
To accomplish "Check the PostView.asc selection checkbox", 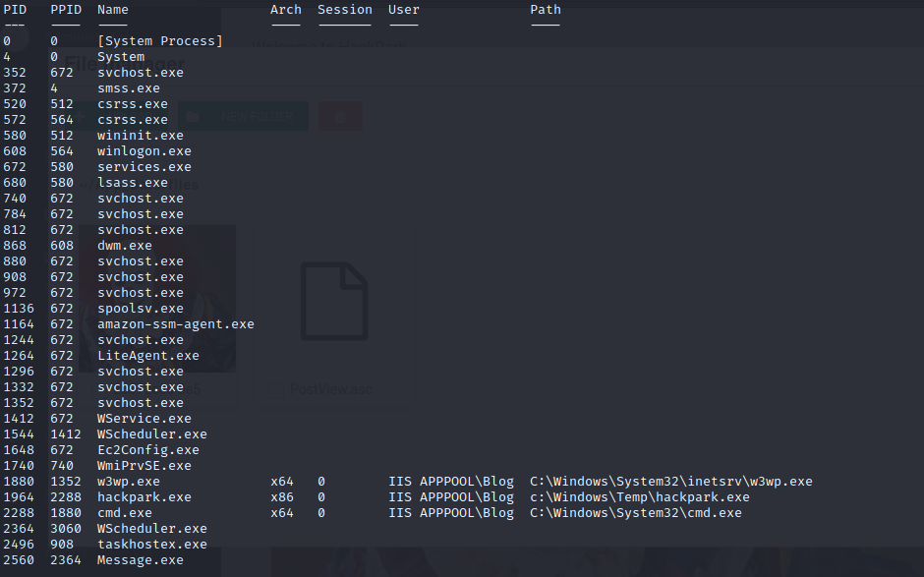I will [x=276, y=389].
